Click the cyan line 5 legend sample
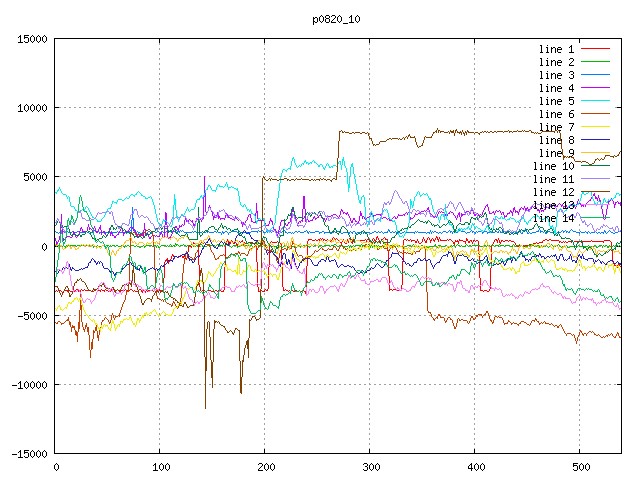Viewport: 640px width, 480px height. 595,101
